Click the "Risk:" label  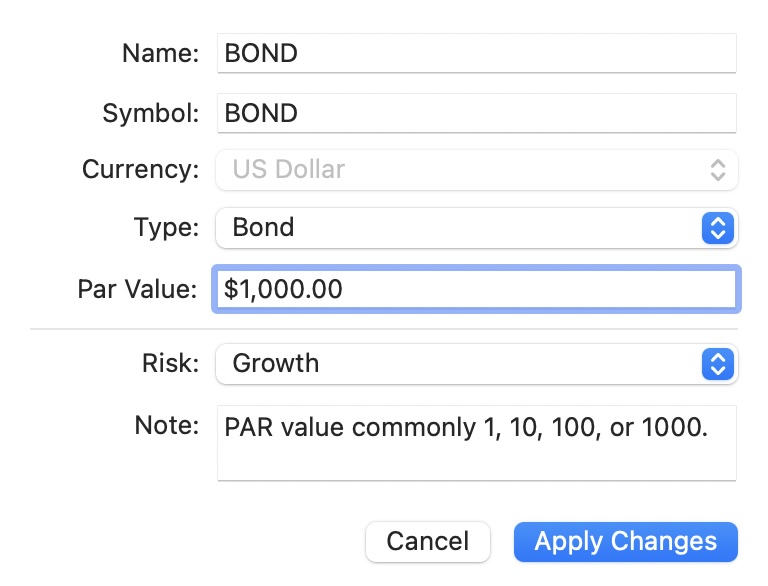170,363
